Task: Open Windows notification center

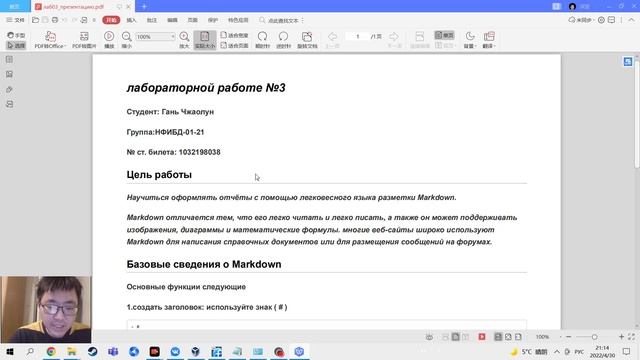Action: tap(627, 351)
